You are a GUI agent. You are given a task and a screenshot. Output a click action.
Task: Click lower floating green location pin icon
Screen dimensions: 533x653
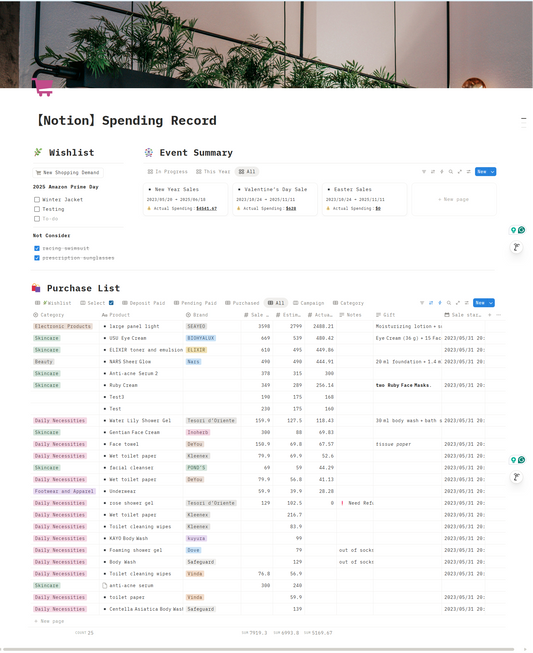coord(513,460)
